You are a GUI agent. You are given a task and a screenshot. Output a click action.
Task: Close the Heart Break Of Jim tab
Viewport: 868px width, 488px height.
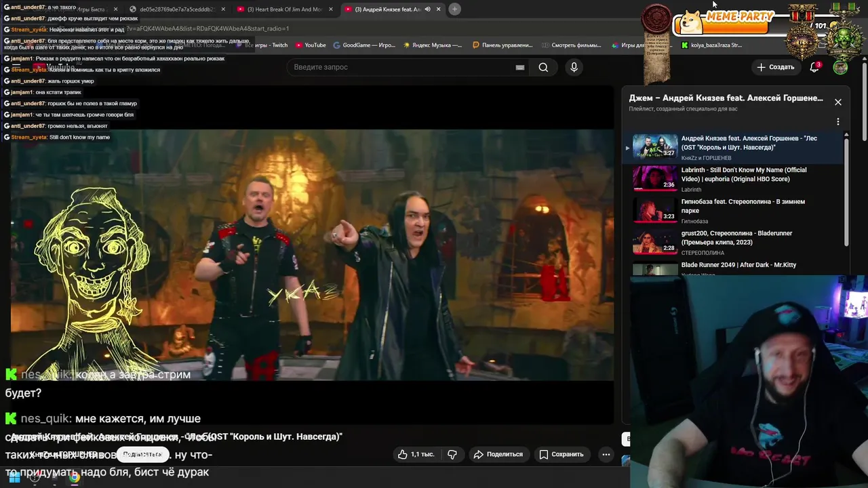tap(331, 9)
